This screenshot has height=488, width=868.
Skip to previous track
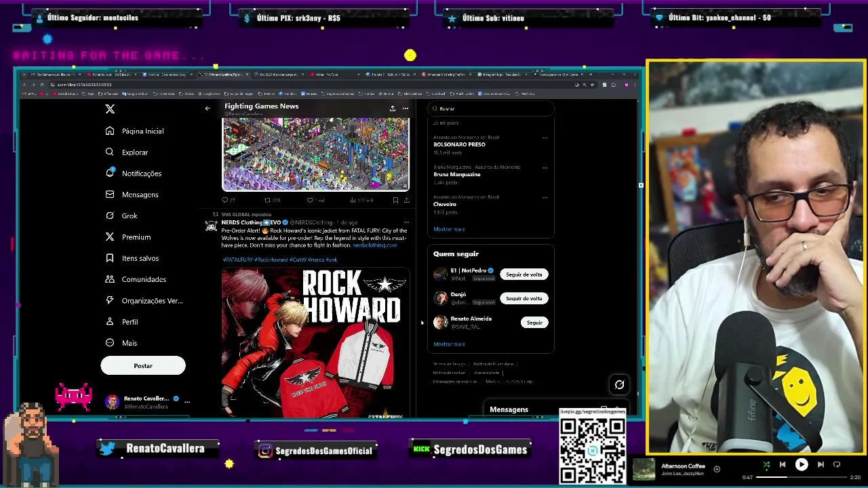[x=783, y=465]
